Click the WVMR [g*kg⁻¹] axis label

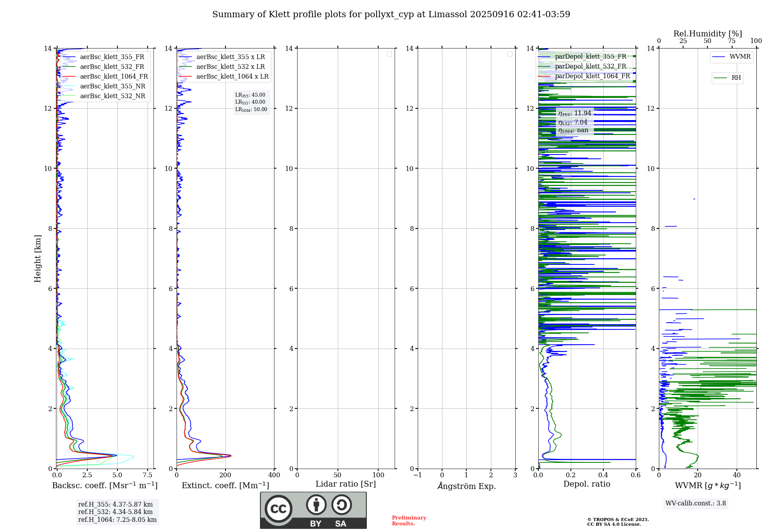[x=708, y=486]
